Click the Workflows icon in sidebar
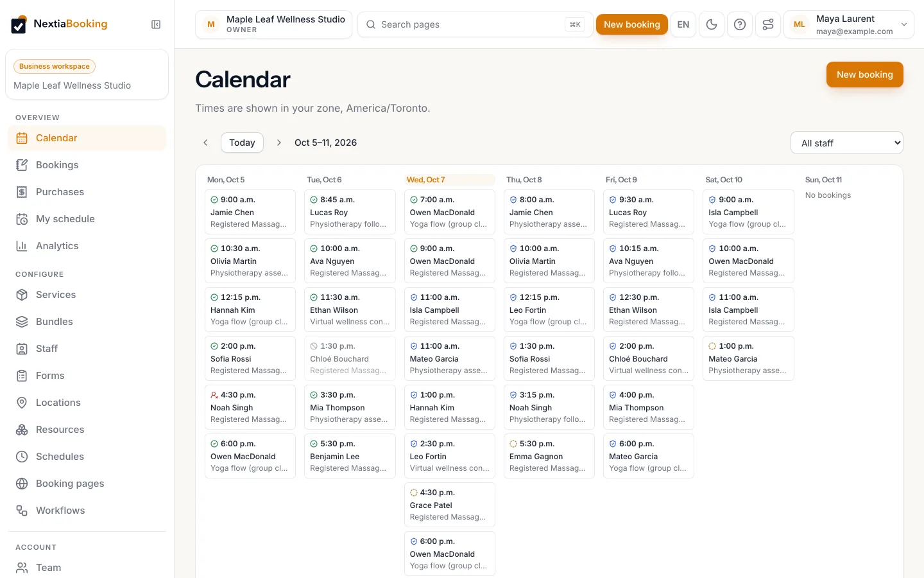This screenshot has width=924, height=578. point(22,511)
